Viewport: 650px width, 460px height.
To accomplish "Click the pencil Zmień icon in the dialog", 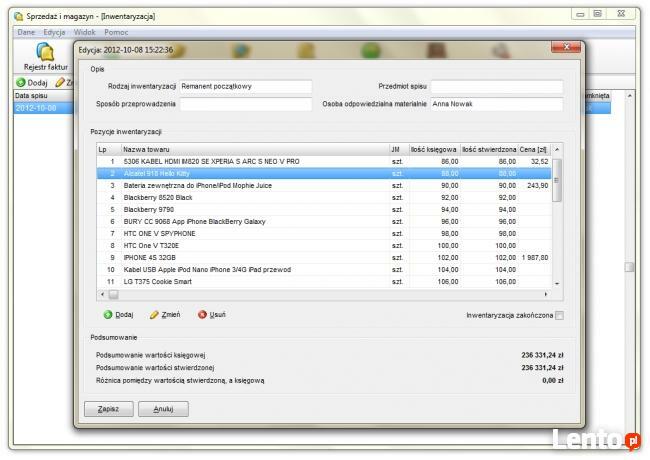I will [154, 314].
